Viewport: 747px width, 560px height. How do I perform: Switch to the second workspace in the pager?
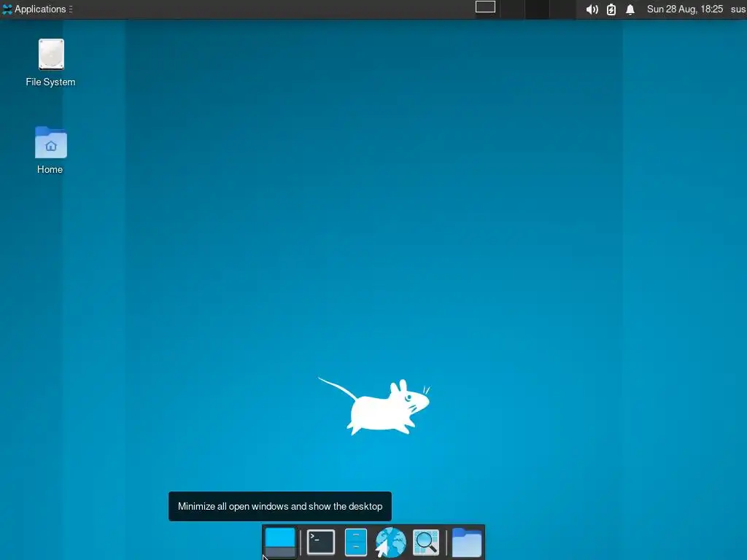(512, 9)
